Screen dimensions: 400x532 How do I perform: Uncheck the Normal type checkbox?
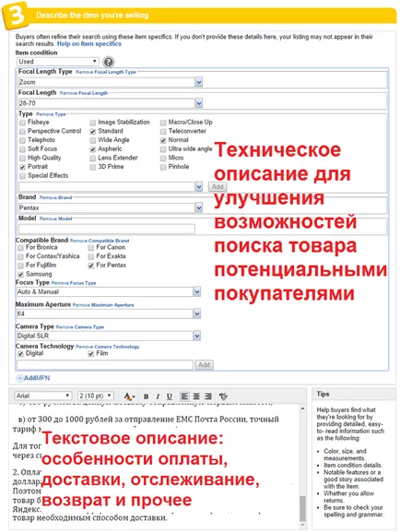click(x=163, y=140)
